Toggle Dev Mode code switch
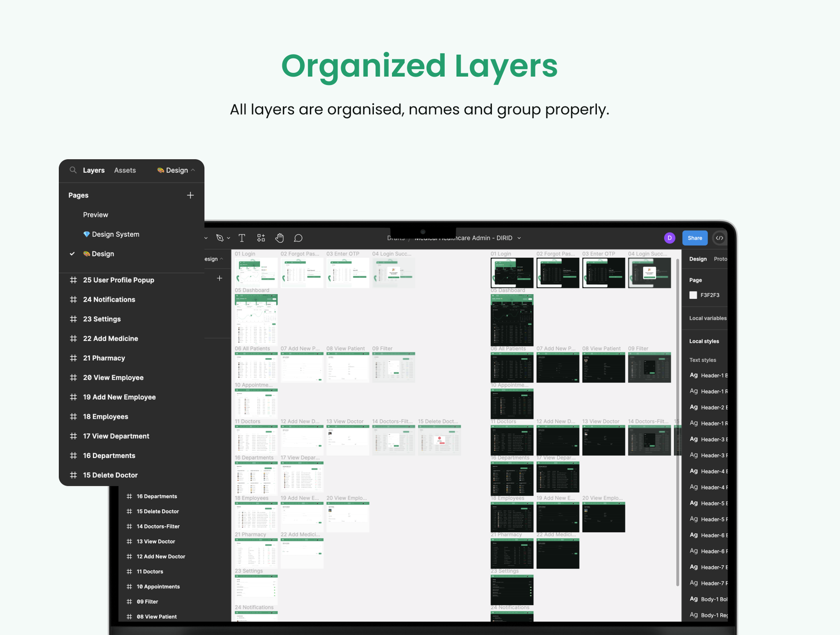Screen dimensions: 840x635 pos(719,238)
